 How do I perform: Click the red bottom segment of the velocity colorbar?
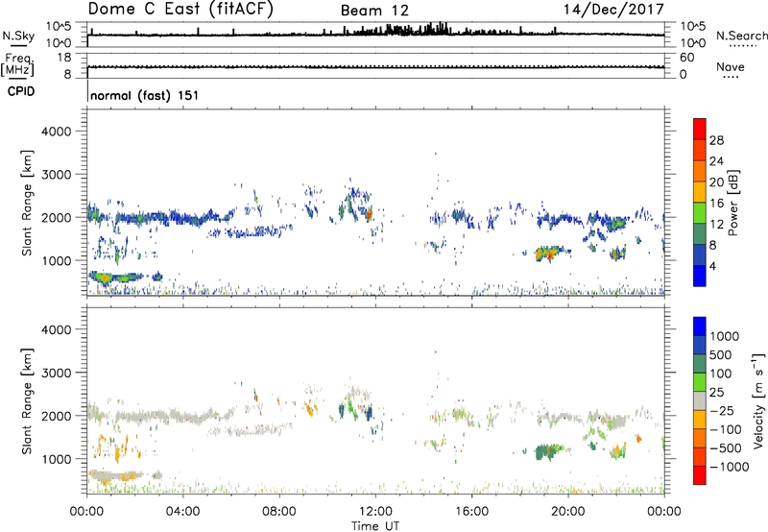click(x=700, y=475)
